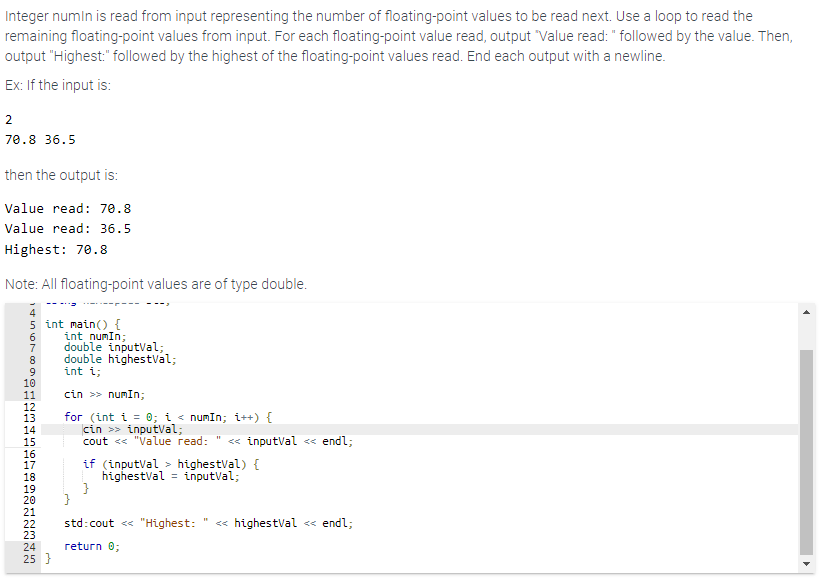Click the 'double highestVal;' declaration line
This screenshot has width=829, height=583.
tap(120, 359)
